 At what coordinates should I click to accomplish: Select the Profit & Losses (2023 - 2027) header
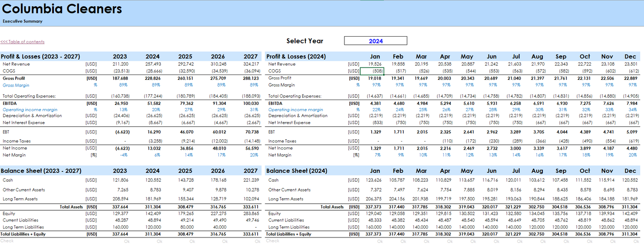pos(41,57)
